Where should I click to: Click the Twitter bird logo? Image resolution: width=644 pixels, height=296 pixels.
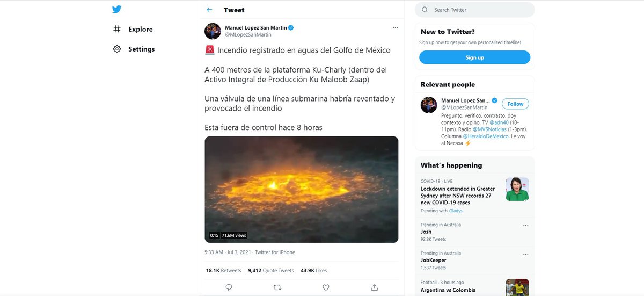tap(117, 9)
